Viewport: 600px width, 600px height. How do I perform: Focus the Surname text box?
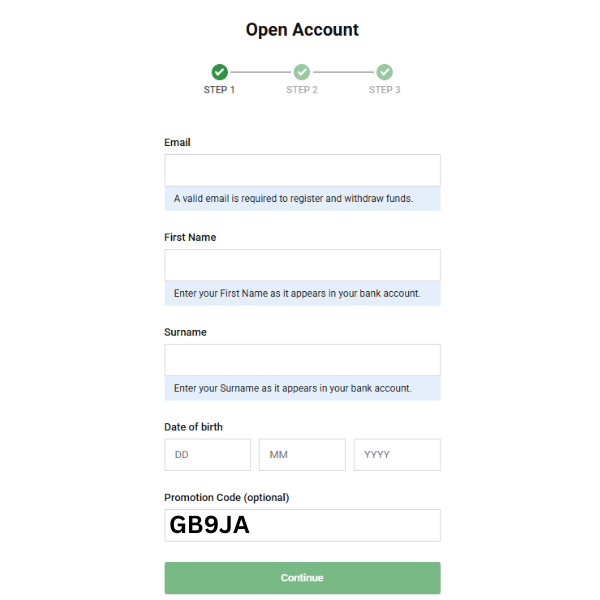pos(302,360)
